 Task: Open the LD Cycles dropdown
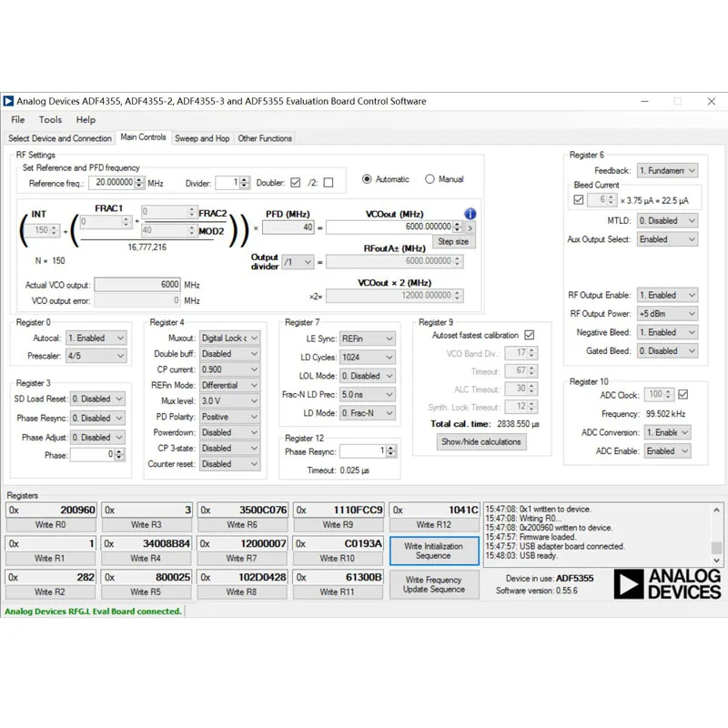[368, 357]
